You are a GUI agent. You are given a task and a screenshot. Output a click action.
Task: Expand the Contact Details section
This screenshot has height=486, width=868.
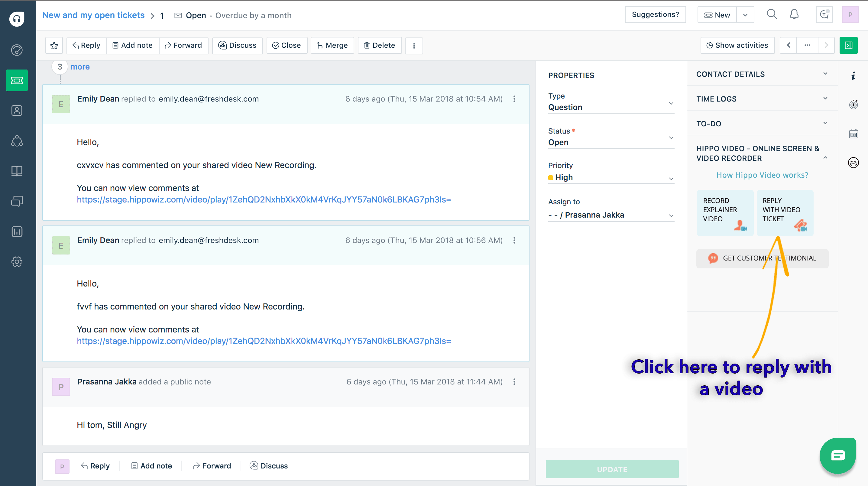(x=762, y=74)
